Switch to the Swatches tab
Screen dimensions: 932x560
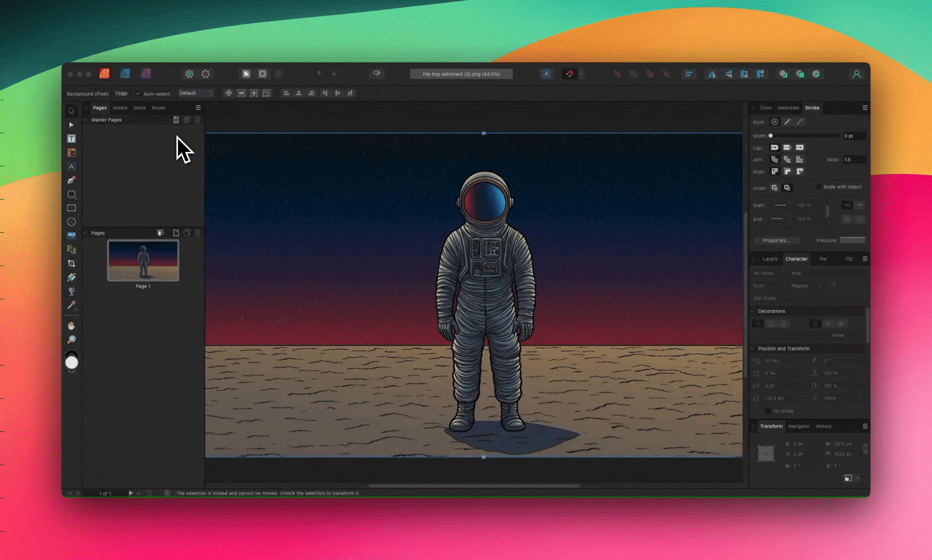(788, 108)
